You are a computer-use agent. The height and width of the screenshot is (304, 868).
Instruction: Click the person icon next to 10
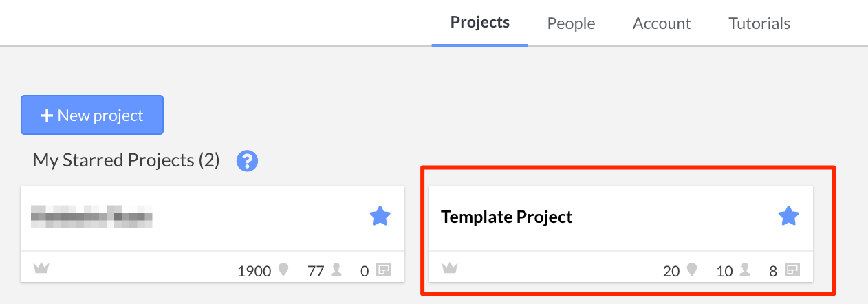click(x=744, y=270)
